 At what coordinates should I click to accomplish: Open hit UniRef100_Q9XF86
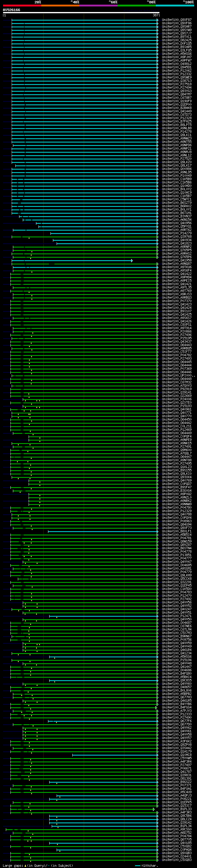[x=177, y=24]
